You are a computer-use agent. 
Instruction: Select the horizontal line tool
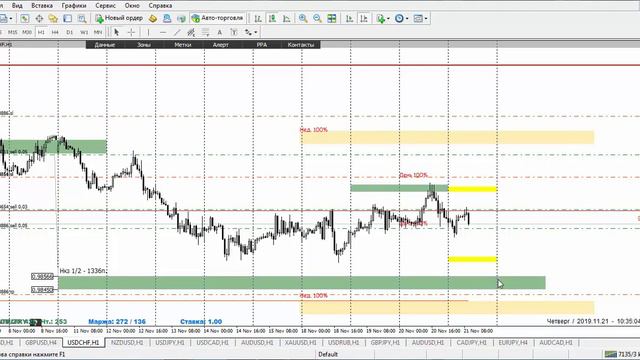163,32
